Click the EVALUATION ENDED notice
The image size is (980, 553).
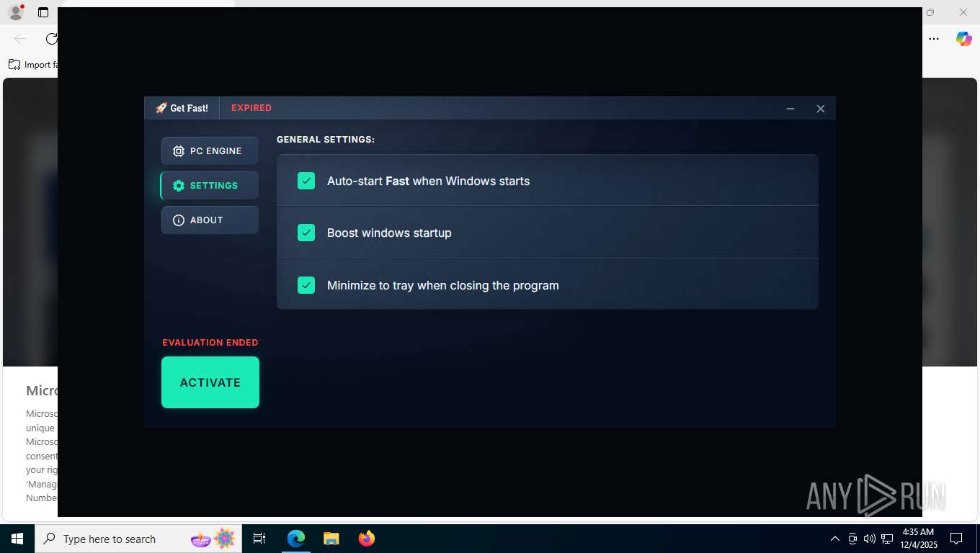[210, 343]
